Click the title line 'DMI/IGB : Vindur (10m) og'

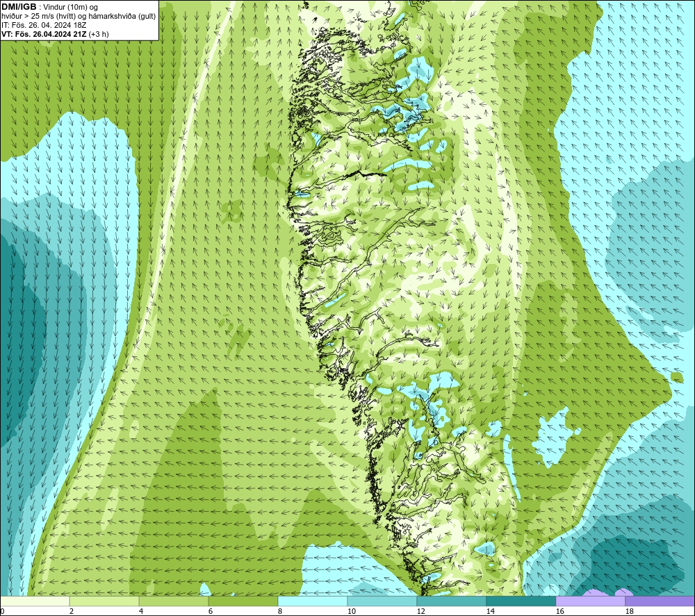[49, 7]
